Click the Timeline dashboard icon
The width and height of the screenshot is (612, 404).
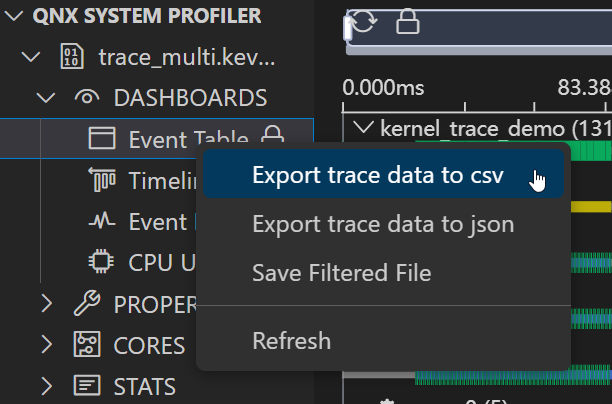click(x=102, y=180)
